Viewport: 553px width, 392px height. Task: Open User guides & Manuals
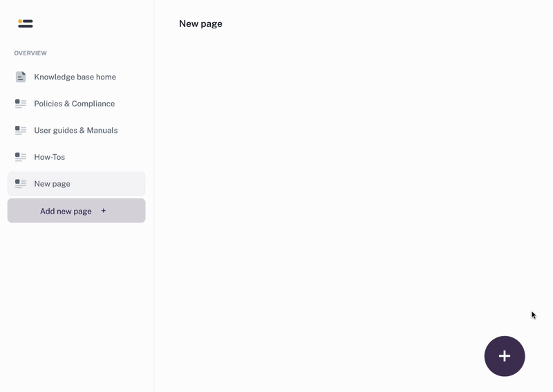[x=75, y=130]
